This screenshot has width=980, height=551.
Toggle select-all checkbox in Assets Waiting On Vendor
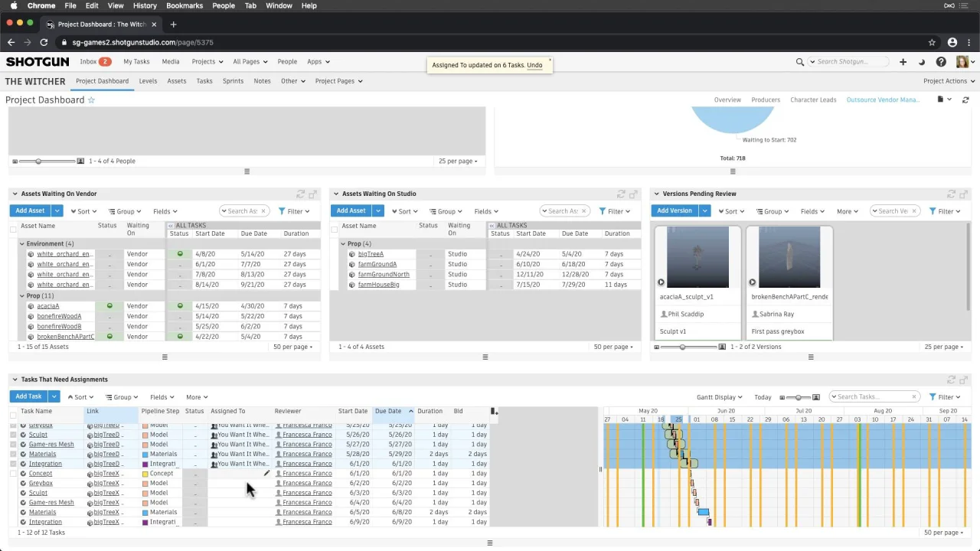coord(13,230)
